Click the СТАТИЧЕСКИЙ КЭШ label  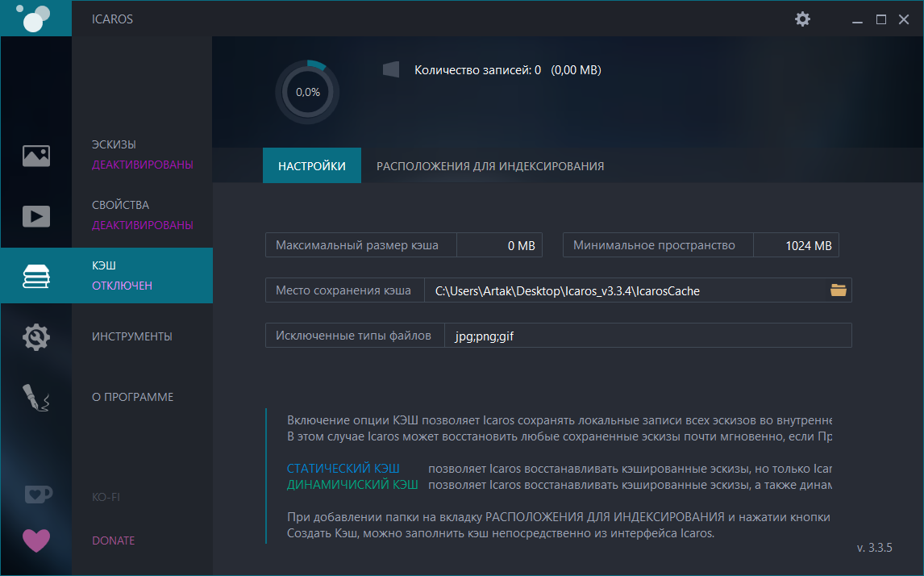343,469
